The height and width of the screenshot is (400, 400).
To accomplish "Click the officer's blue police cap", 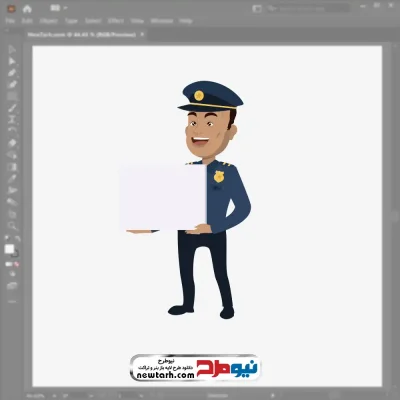I will pos(210,96).
